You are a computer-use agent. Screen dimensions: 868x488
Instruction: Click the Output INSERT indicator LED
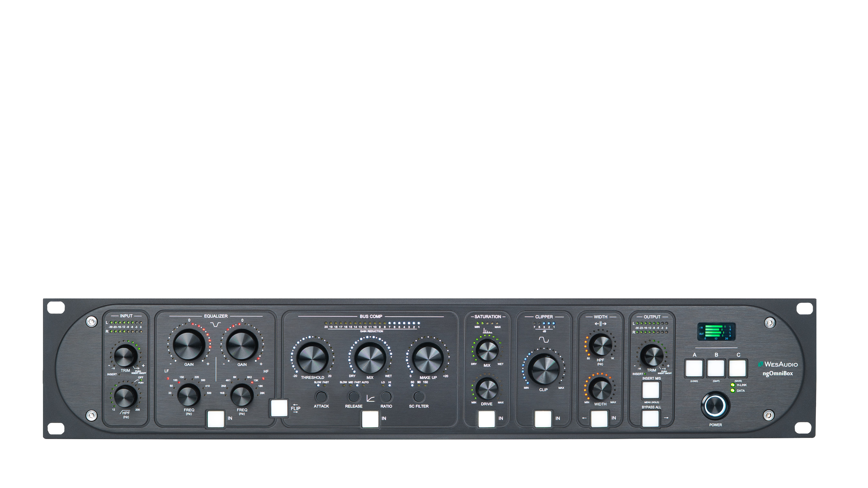coord(645,374)
